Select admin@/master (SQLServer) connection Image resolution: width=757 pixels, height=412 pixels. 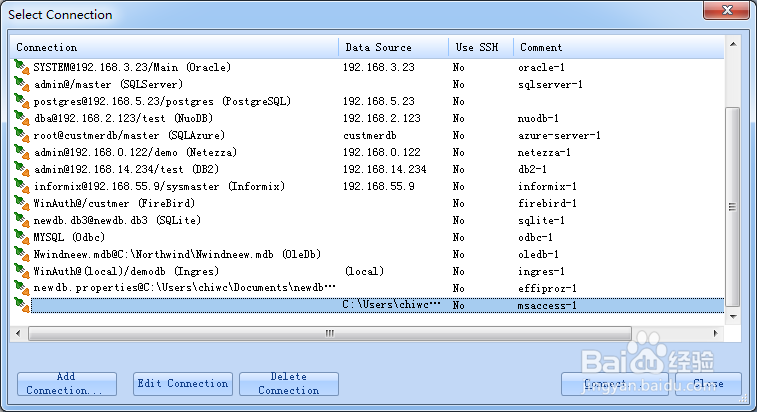(108, 84)
